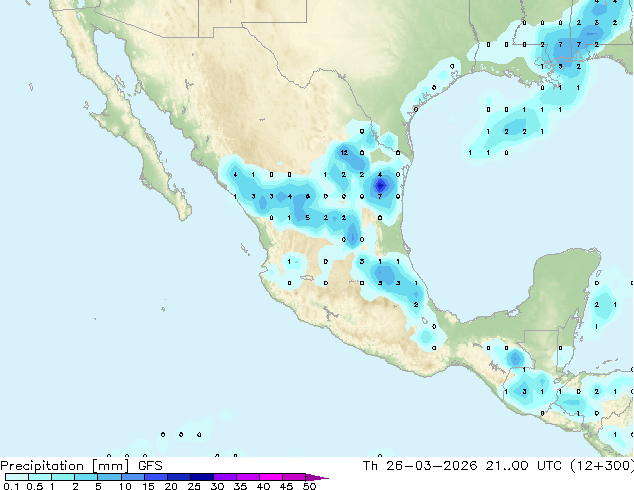Viewport: 634px width, 490px height.
Task: Select the 2–5 mm legend color box
Action: point(86,477)
